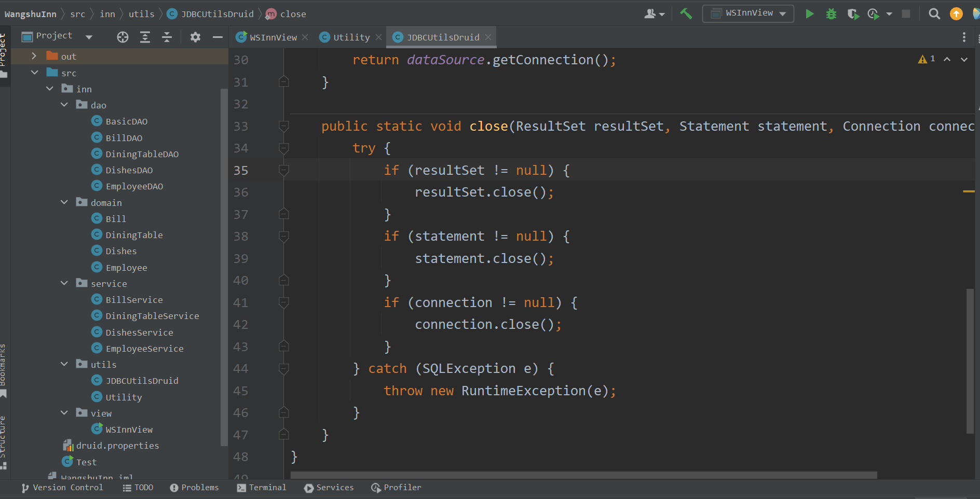
Task: Collapse the dao package
Action: pos(64,105)
